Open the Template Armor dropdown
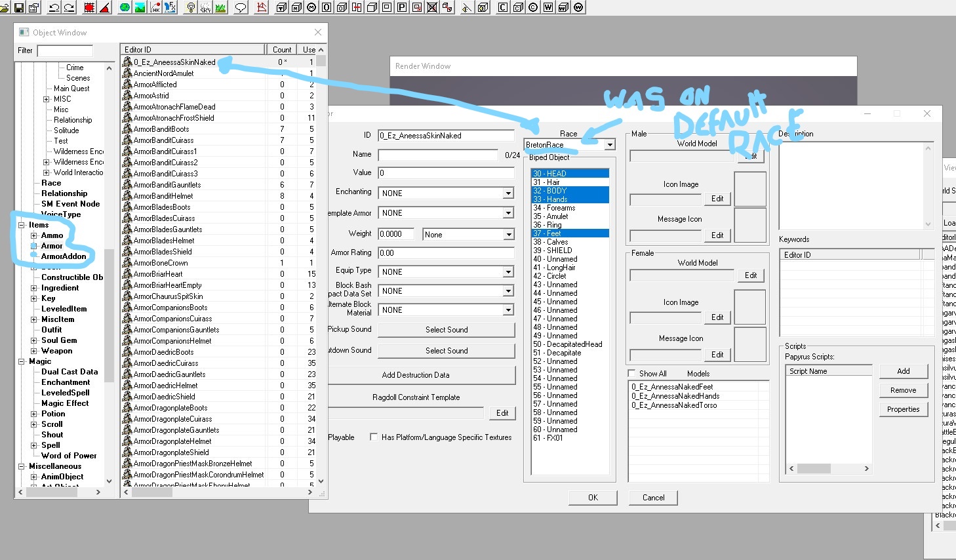The height and width of the screenshot is (560, 956). 508,212
